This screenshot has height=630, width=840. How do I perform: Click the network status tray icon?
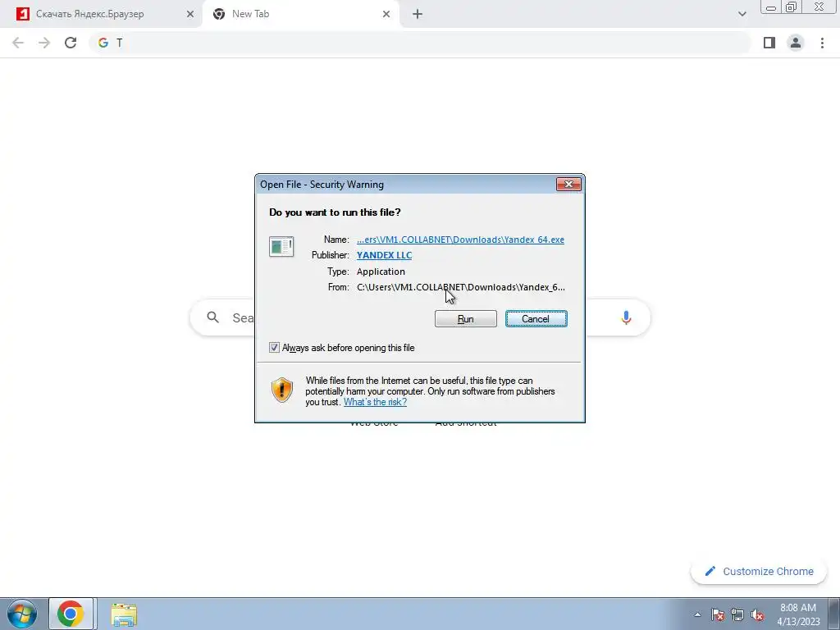pyautogui.click(x=737, y=614)
